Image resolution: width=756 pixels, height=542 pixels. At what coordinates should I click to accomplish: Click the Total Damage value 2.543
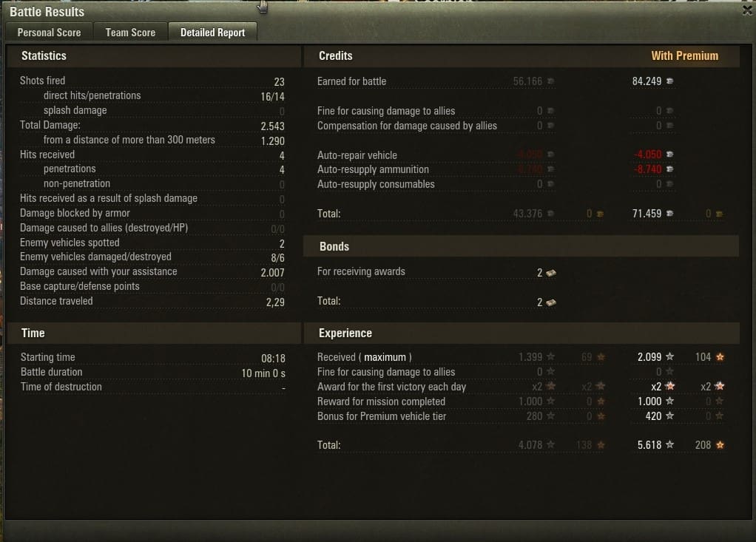(272, 126)
